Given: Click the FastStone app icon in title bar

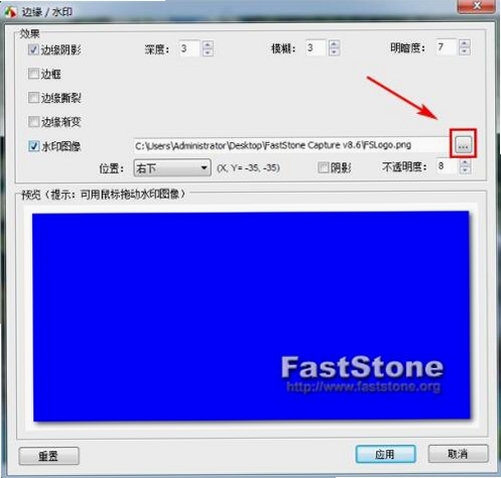Looking at the screenshot, I should (10, 12).
